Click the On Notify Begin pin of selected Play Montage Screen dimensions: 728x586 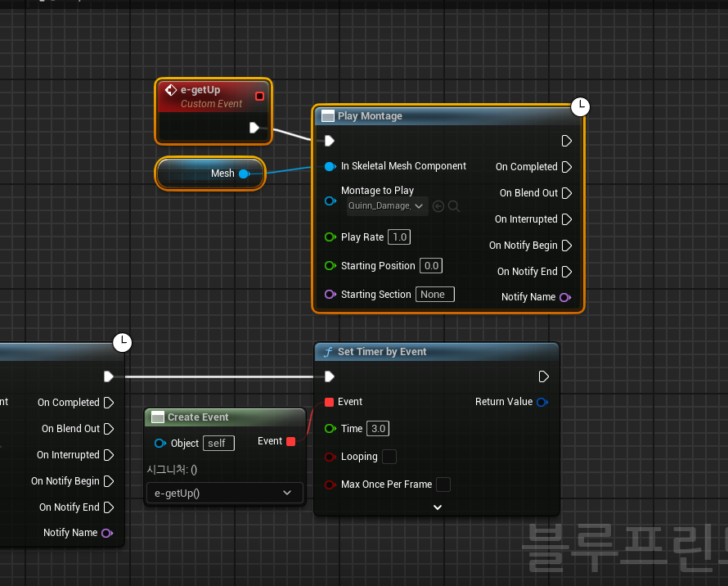[x=566, y=246]
